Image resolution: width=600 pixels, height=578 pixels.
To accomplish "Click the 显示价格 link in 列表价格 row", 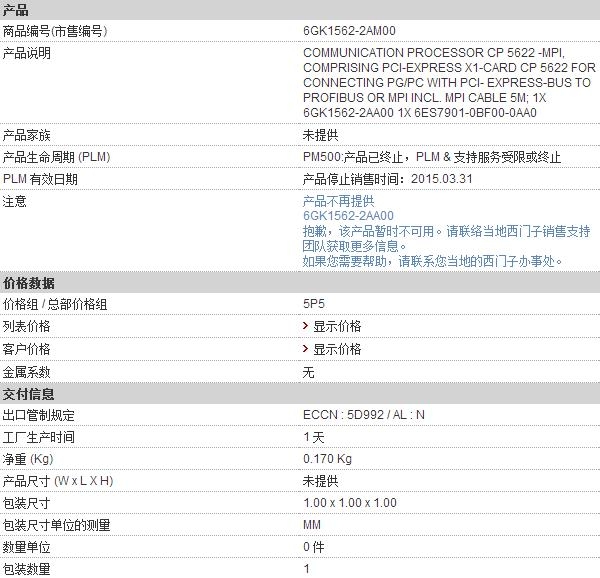I will (x=337, y=326).
